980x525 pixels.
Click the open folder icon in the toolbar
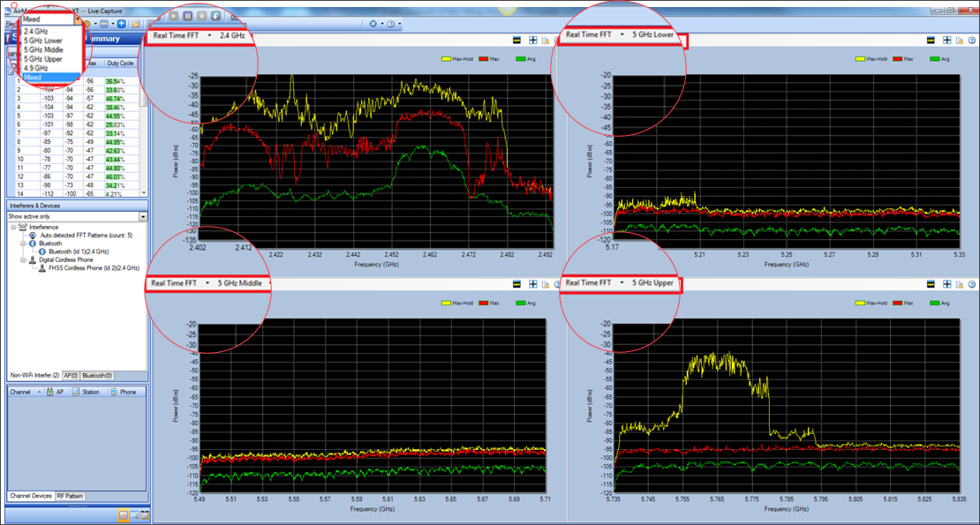136,23
